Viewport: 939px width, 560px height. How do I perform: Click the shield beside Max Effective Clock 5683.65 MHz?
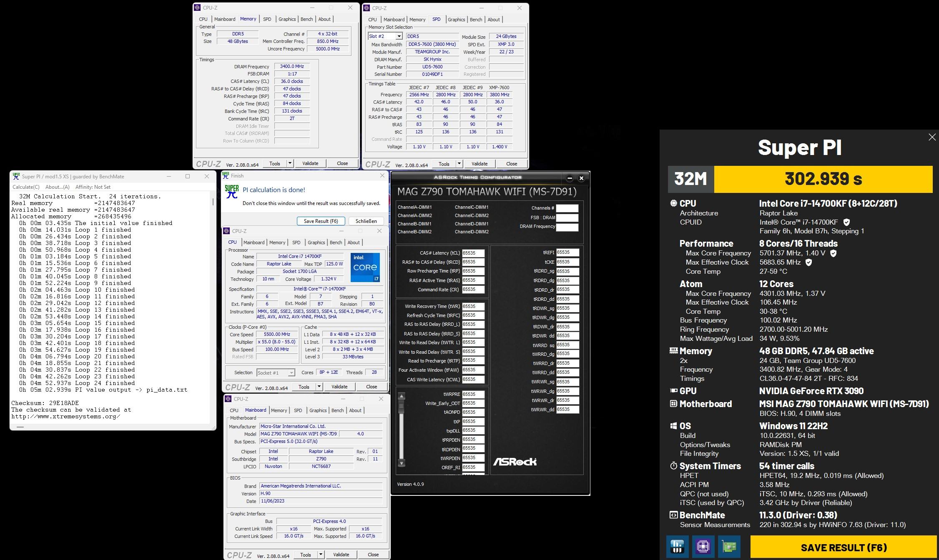[808, 262]
